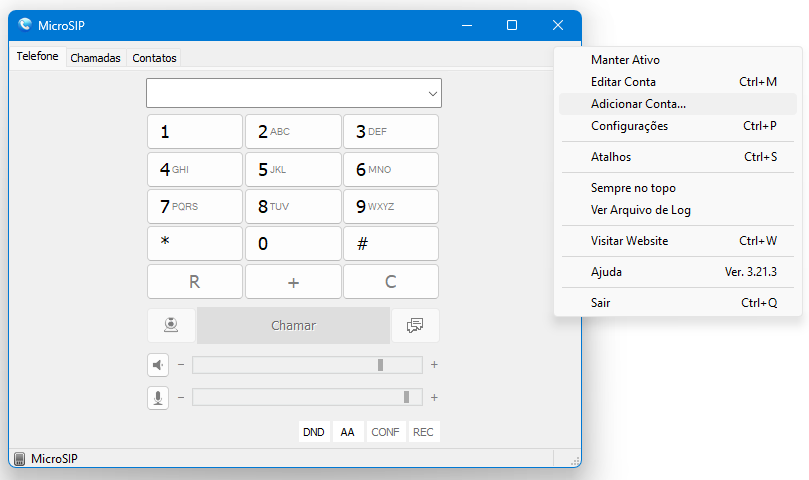
Task: Click the phone number input field
Action: 287,93
